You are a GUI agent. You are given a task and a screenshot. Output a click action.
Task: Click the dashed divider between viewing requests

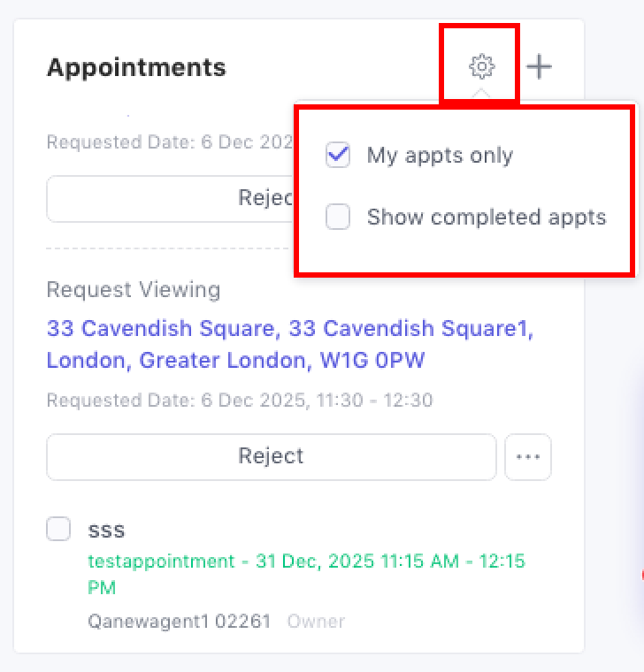pos(168,248)
